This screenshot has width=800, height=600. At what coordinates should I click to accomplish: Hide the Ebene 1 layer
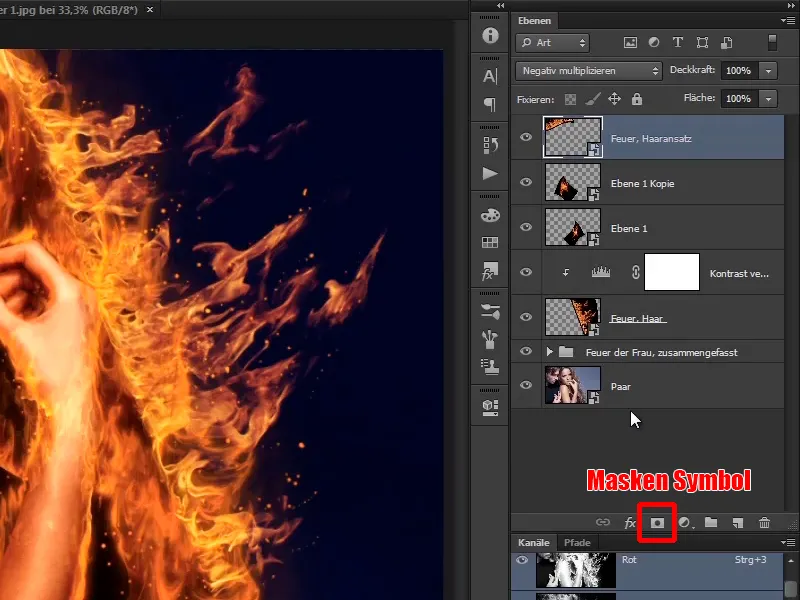pyautogui.click(x=526, y=227)
